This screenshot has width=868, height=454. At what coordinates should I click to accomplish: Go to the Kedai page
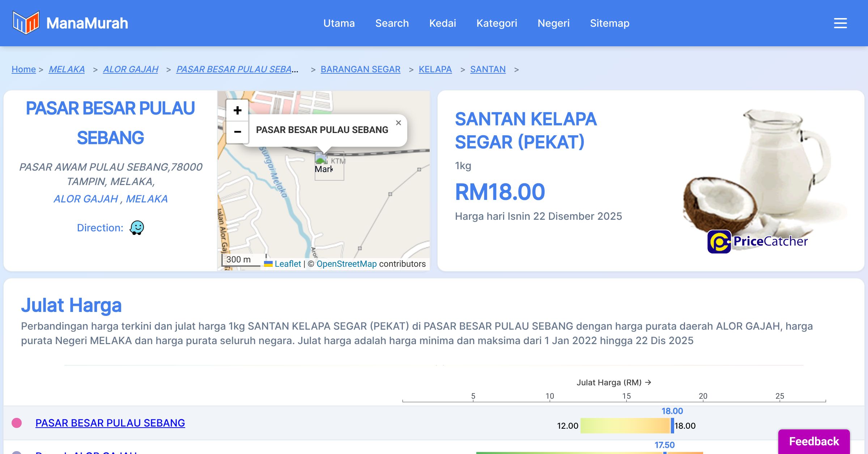tap(442, 23)
